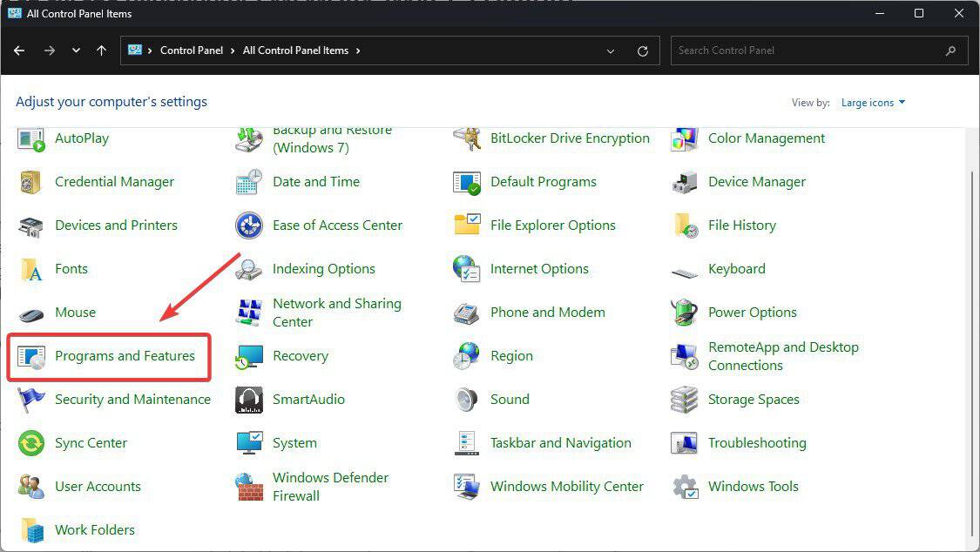This screenshot has height=552, width=980.
Task: Click the Security and Maintenance flag icon
Action: (x=30, y=401)
